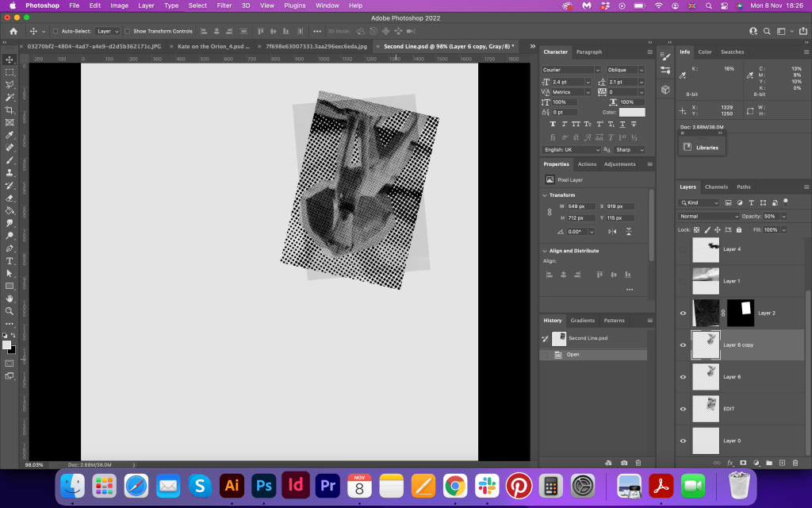Enable the Auto-Select checkbox
812x508 pixels.
point(55,31)
